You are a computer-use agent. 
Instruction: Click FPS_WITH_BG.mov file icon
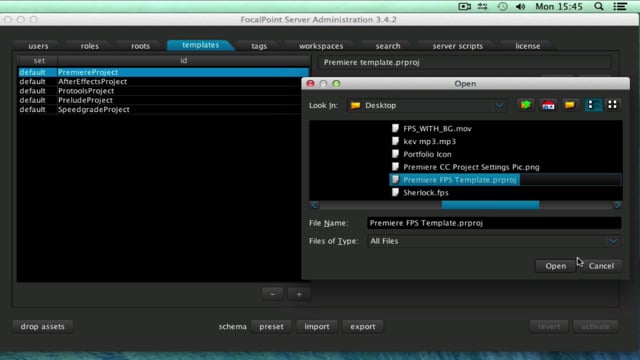[395, 128]
